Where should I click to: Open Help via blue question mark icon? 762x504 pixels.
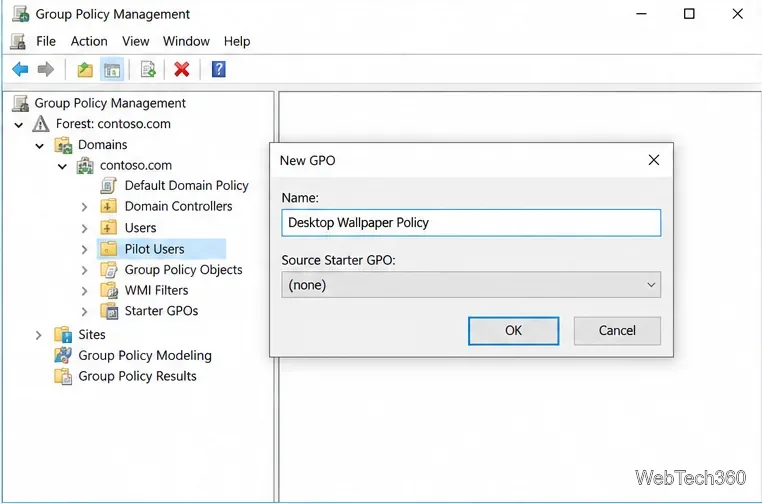pyautogui.click(x=219, y=70)
